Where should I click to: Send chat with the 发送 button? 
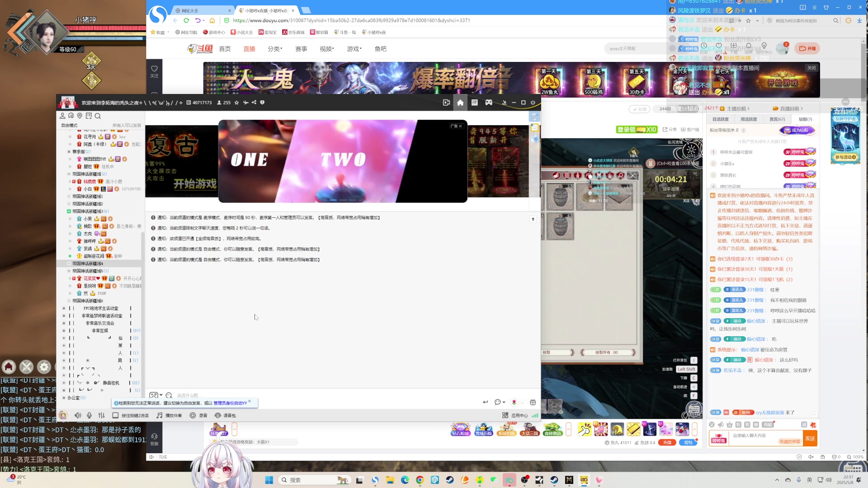[x=810, y=438]
